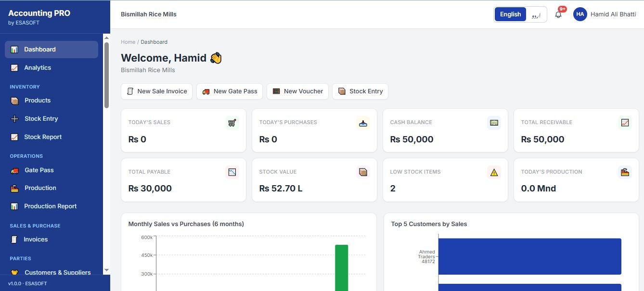The height and width of the screenshot is (291, 644).
Task: Click the Products box icon in sidebar
Action: (14, 101)
